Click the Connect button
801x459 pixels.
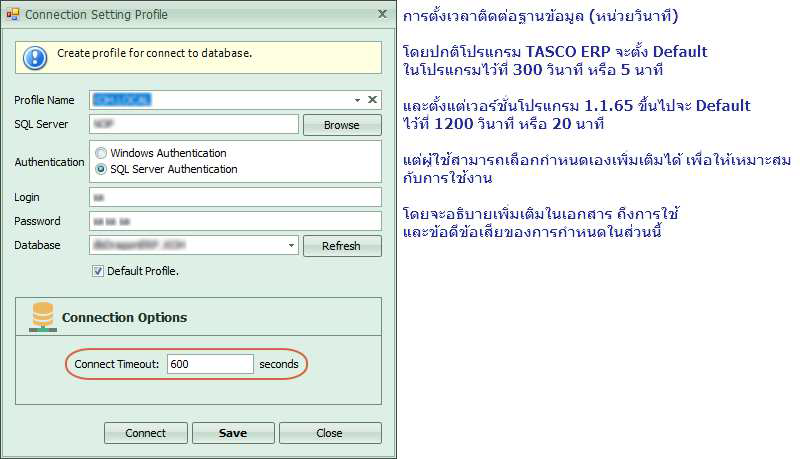tap(146, 433)
